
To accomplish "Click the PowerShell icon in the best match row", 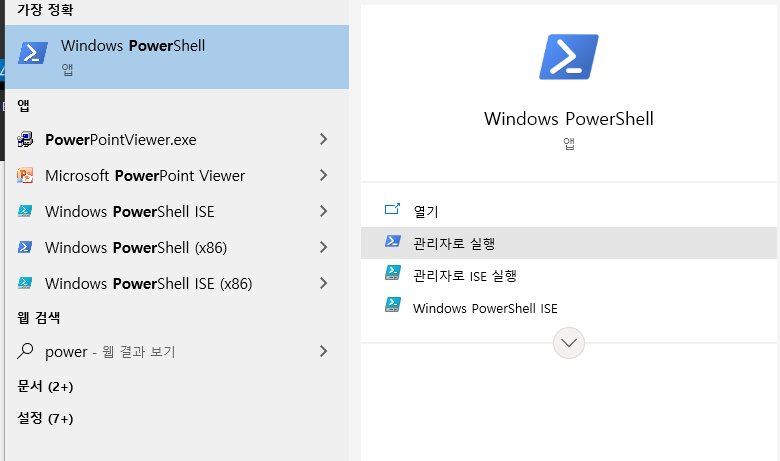I will coord(33,53).
